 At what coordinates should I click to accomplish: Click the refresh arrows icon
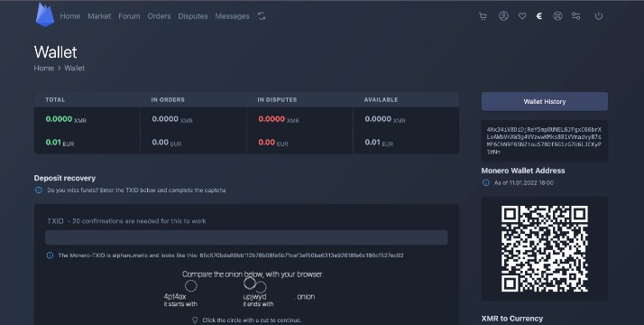pos(262,16)
